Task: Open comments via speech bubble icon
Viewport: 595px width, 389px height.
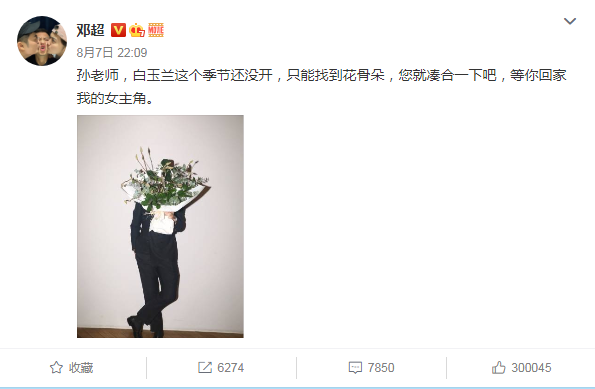Action: (x=355, y=368)
